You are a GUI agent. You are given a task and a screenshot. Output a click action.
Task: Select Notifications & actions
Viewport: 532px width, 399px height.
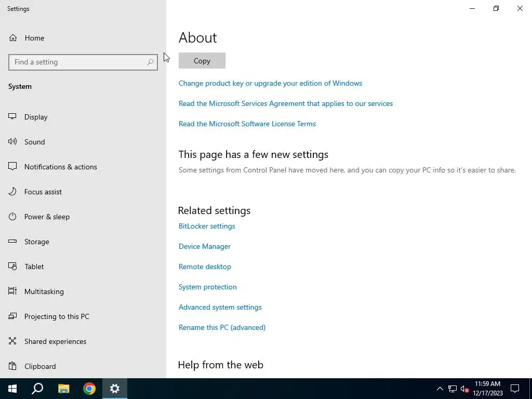[x=83, y=167]
